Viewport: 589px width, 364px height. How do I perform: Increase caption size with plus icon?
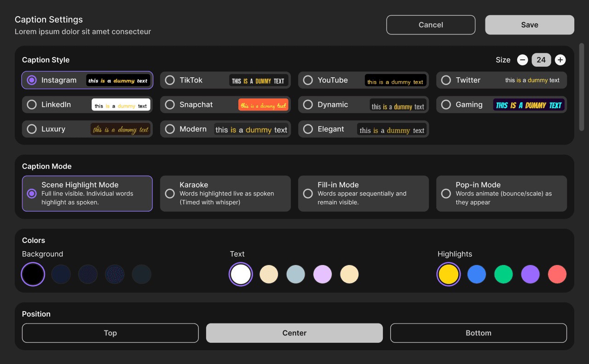[560, 60]
